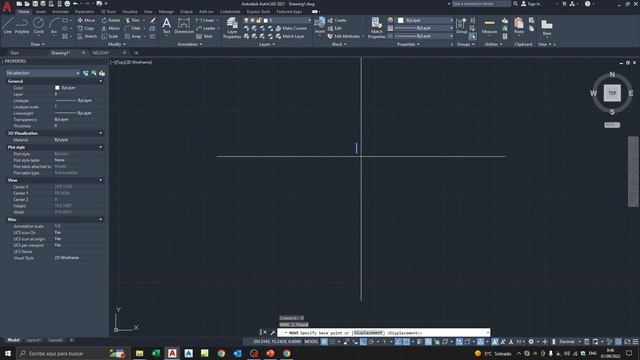Click the Rotate tool
This screenshot has height=360, width=640.
(x=111, y=20)
